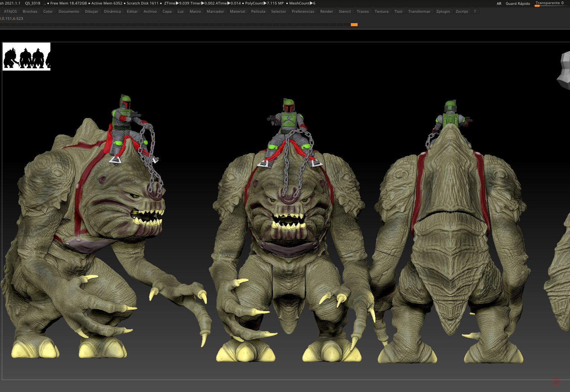This screenshot has height=392, width=570.
Task: Click the Free Mem 18.472GB readout
Action: click(x=68, y=3)
